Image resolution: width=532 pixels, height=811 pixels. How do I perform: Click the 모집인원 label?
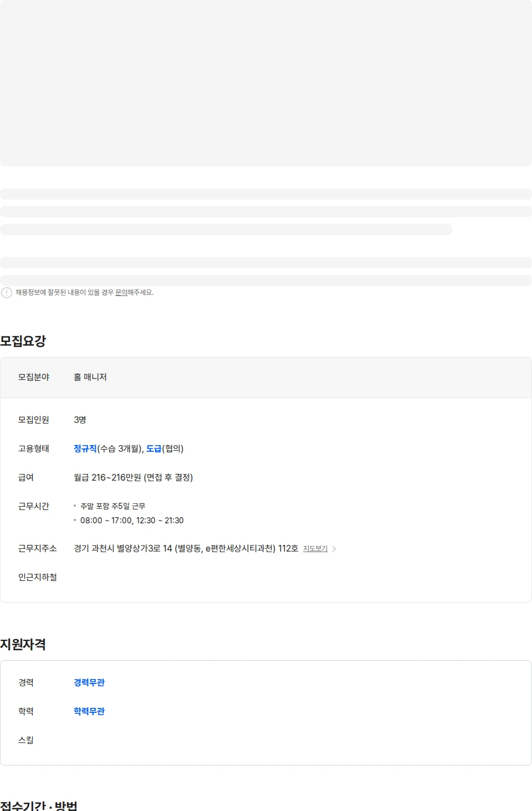tap(34, 420)
